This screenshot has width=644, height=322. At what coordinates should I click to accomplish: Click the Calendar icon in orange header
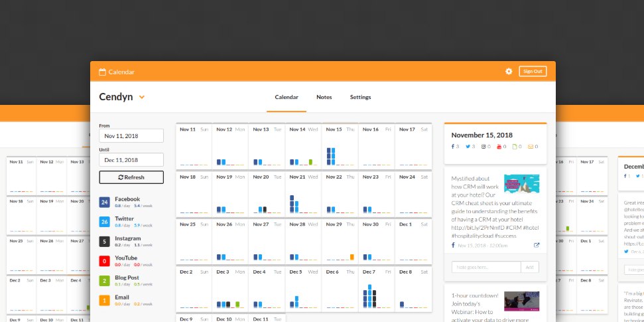pyautogui.click(x=102, y=72)
